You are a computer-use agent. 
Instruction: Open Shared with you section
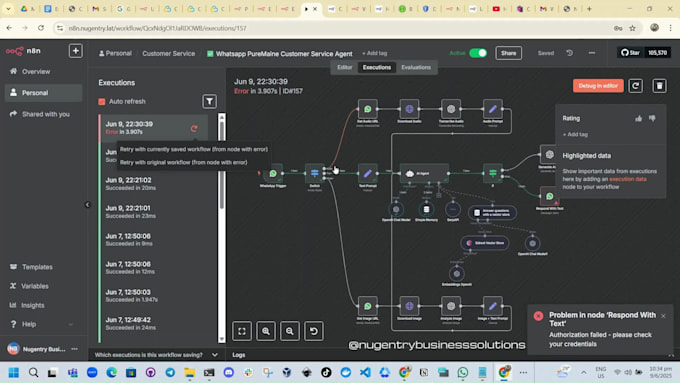46,114
